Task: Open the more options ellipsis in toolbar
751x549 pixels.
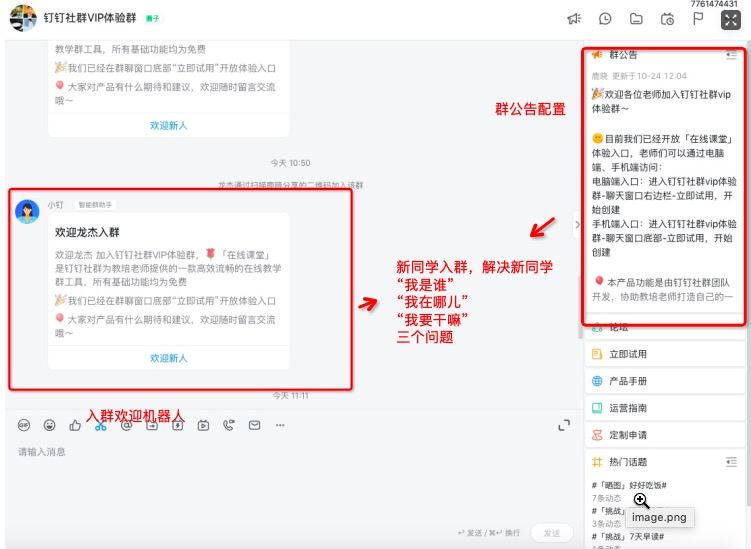Action: tap(280, 425)
